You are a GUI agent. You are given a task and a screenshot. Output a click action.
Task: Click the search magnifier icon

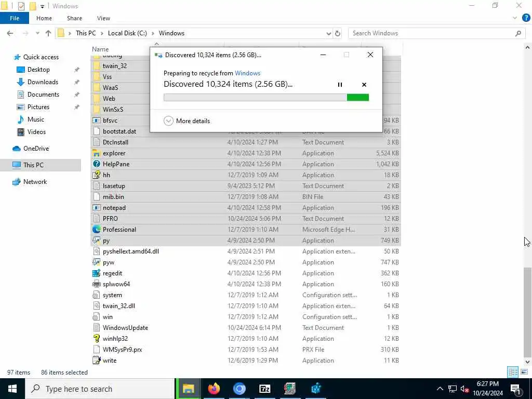tap(518, 33)
